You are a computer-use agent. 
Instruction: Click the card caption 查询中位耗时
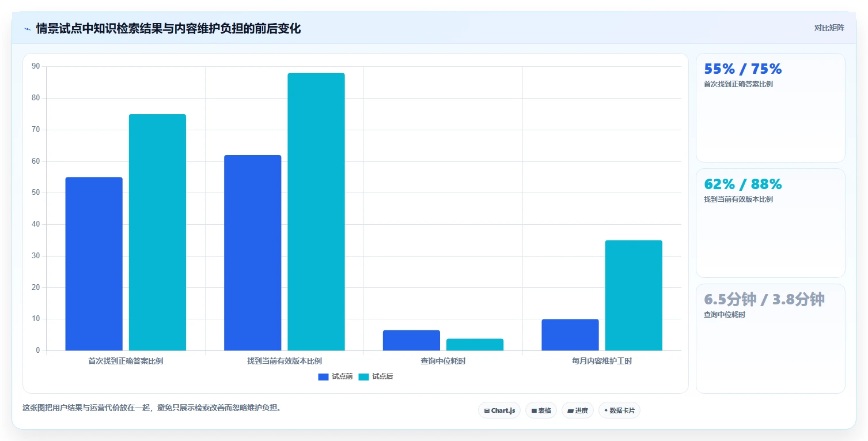click(x=725, y=315)
